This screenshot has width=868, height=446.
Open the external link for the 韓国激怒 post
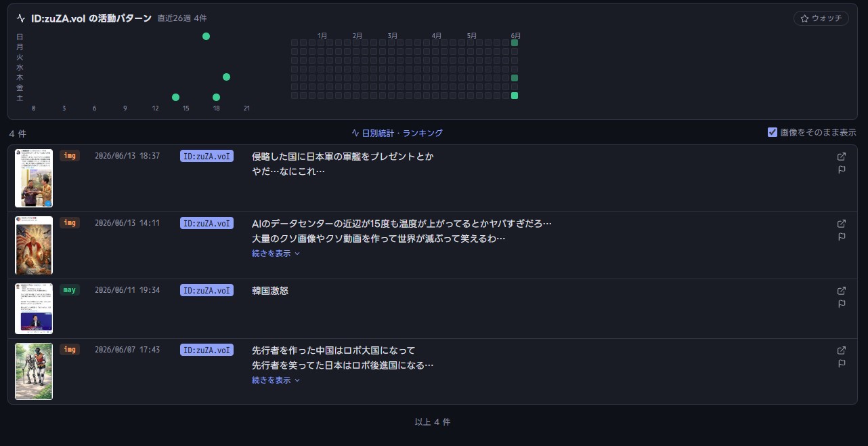click(842, 291)
